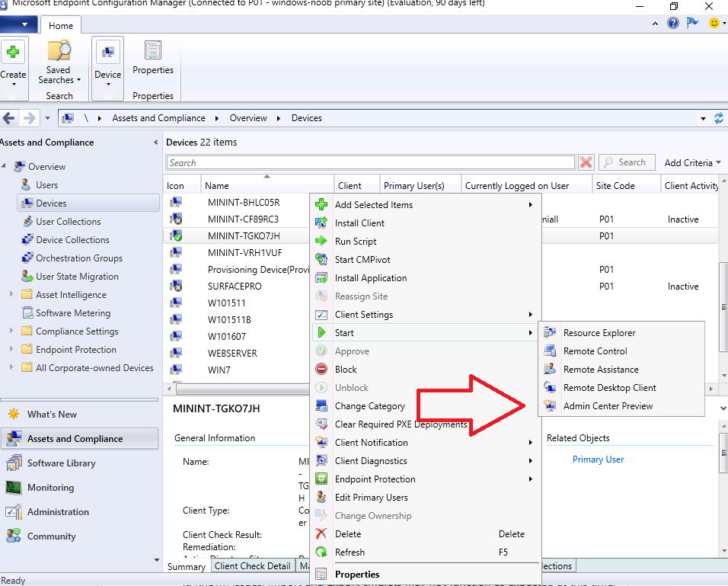Image resolution: width=728 pixels, height=586 pixels.
Task: Click the Search button
Action: 627,162
